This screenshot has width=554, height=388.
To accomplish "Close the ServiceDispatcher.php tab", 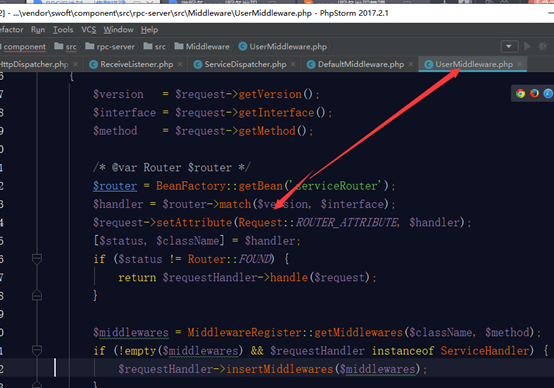I will point(293,64).
